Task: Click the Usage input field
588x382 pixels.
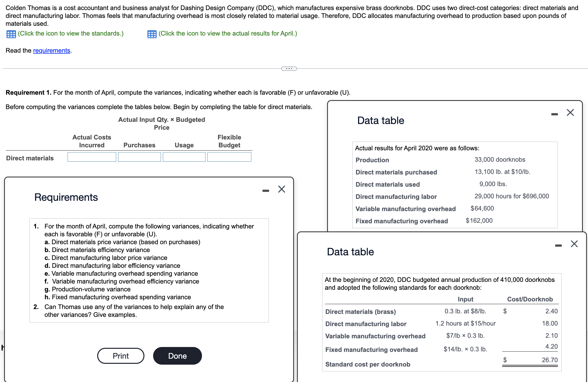Action: (184, 157)
